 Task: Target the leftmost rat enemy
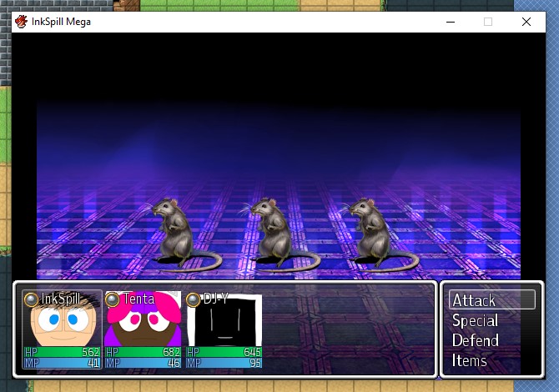tap(175, 231)
